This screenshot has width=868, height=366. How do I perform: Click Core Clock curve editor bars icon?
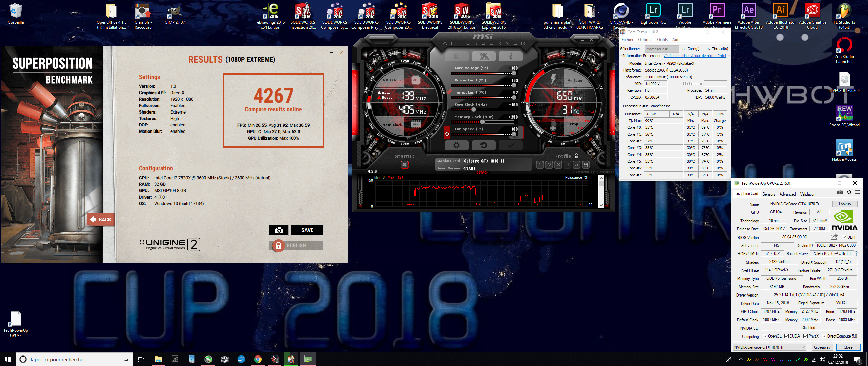(x=450, y=105)
